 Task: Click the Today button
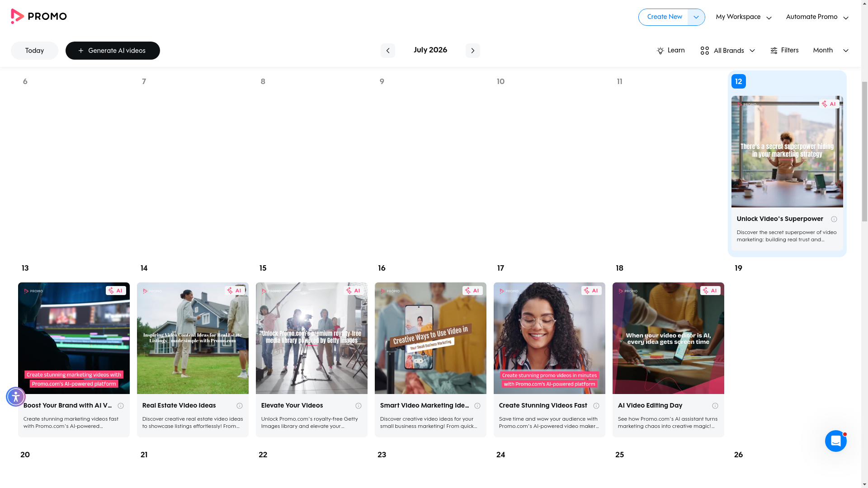click(x=34, y=51)
